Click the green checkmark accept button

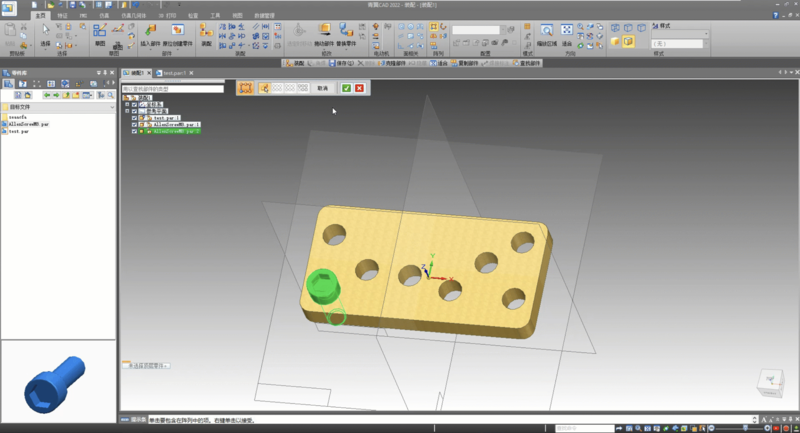click(x=346, y=88)
